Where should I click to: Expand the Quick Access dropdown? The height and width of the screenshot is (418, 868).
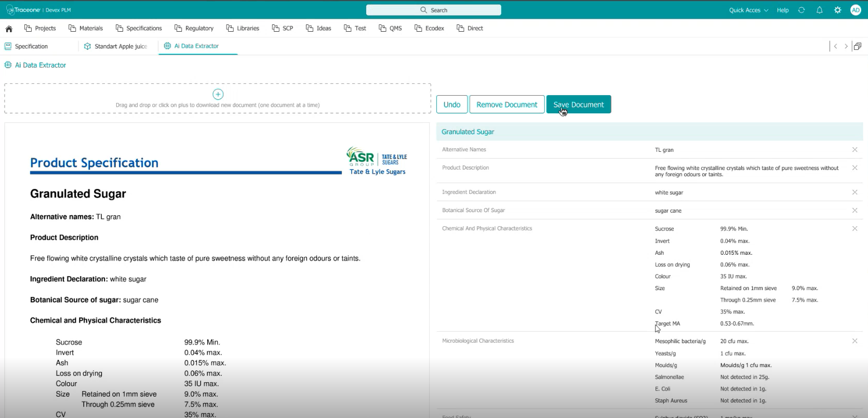(x=748, y=10)
